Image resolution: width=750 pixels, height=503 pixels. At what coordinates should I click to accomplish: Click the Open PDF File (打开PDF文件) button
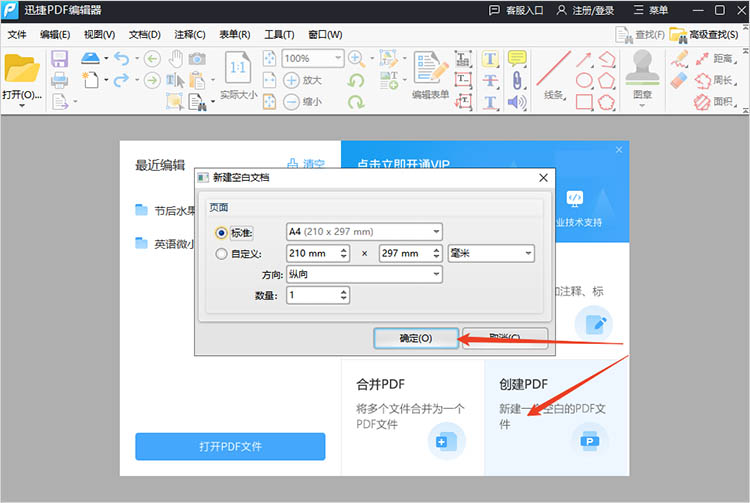coord(230,447)
